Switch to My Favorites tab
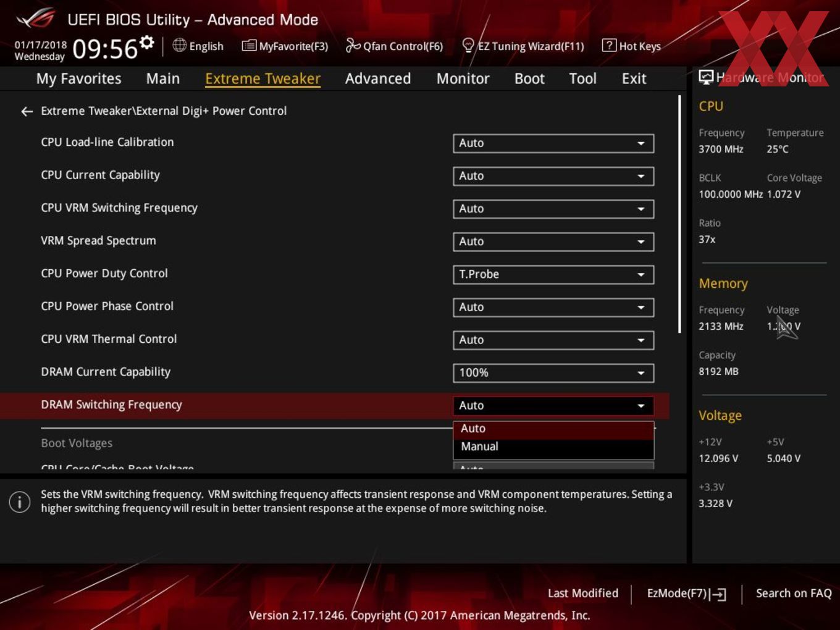This screenshot has height=630, width=840. coord(78,78)
